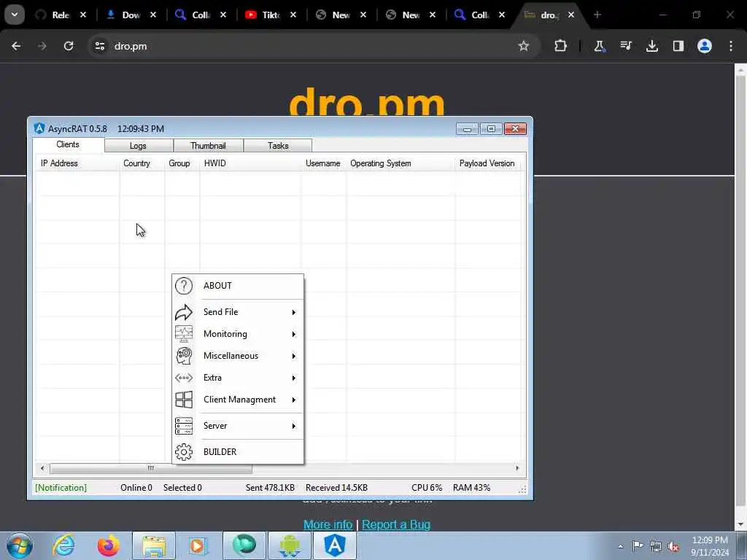The width and height of the screenshot is (747, 560).
Task: Choose BUILDER from context menu
Action: tap(238, 452)
